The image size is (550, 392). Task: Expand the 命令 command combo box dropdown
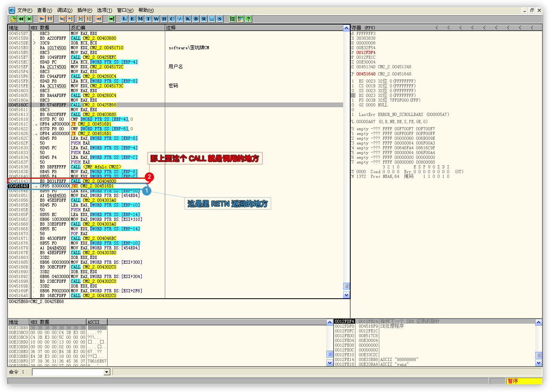[107, 372]
